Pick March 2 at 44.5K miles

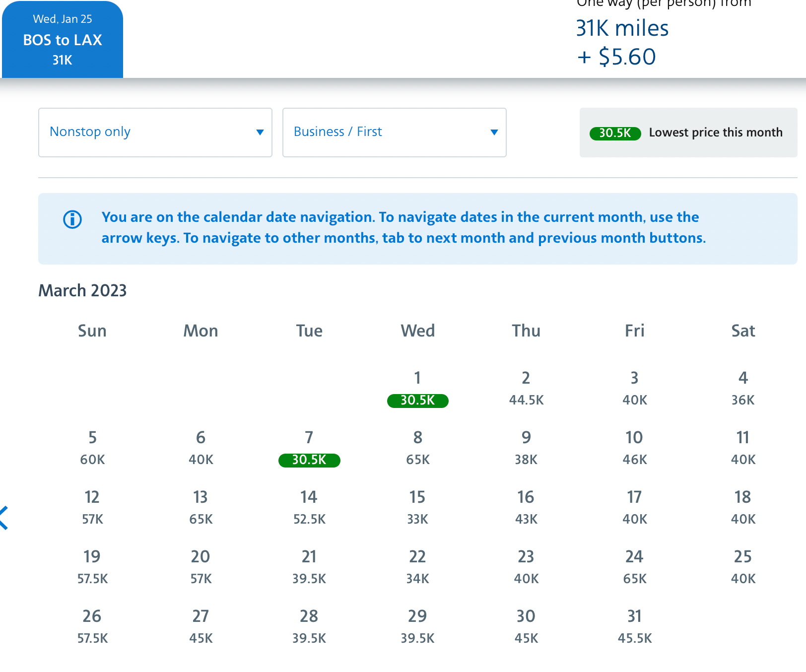point(526,389)
